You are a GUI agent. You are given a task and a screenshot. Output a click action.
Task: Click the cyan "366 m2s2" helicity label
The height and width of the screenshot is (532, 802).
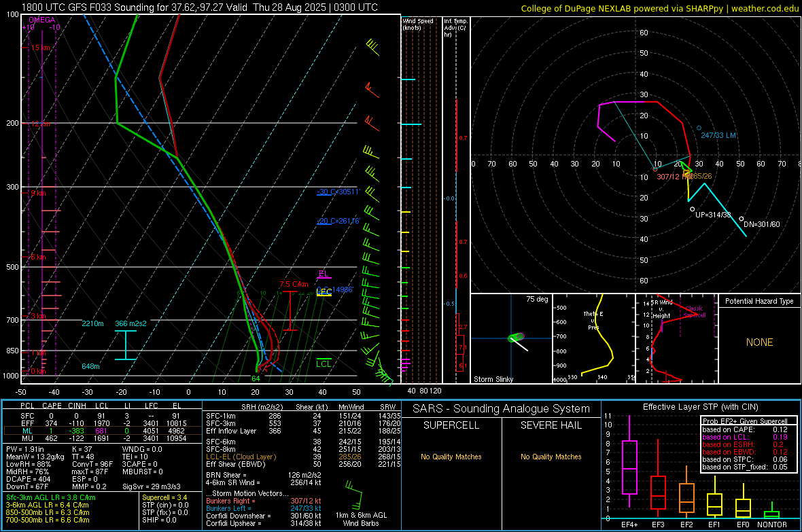(x=131, y=323)
